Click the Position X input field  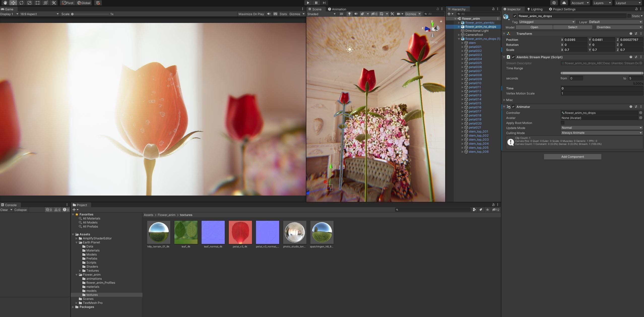[575, 40]
